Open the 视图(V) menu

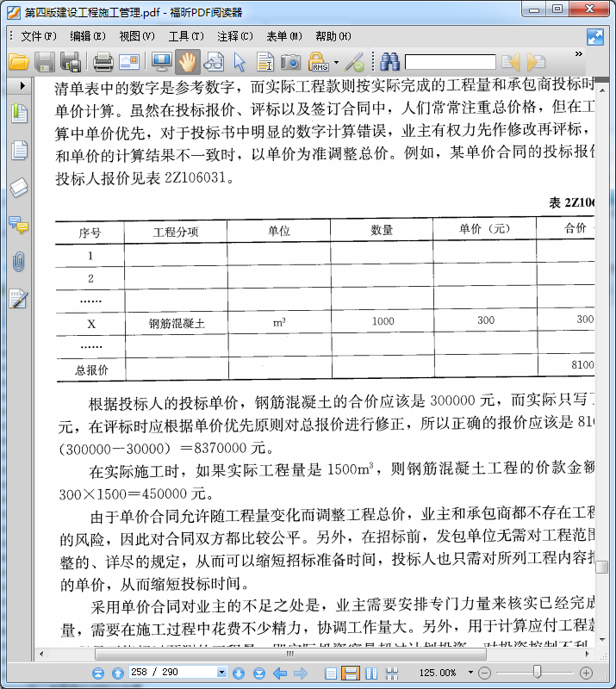137,36
